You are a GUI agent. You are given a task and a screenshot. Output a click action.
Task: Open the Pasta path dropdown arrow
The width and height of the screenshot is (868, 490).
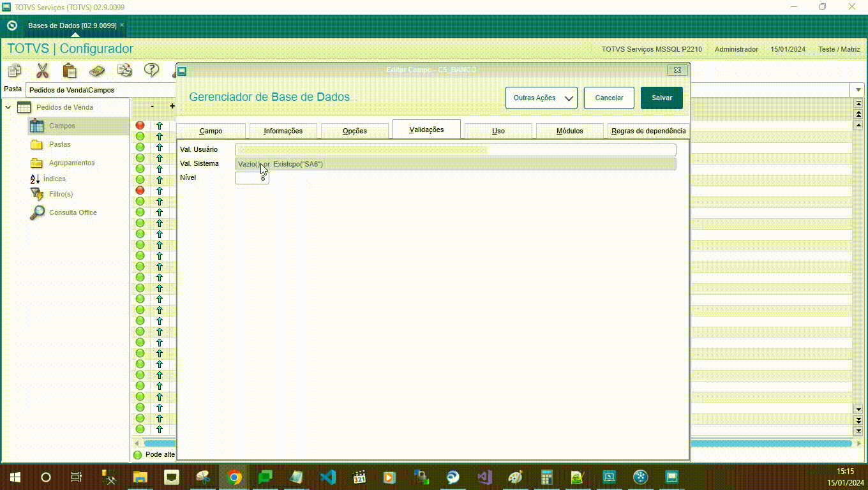point(857,90)
